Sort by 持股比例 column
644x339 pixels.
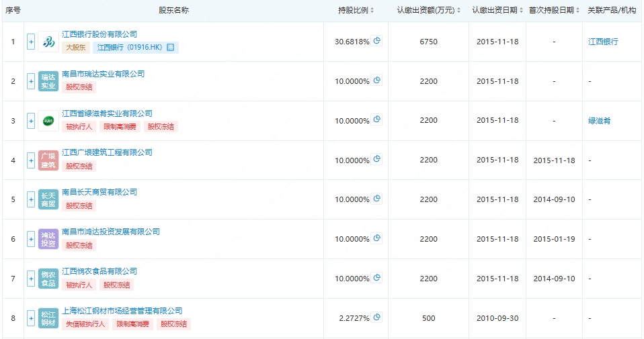(356, 10)
